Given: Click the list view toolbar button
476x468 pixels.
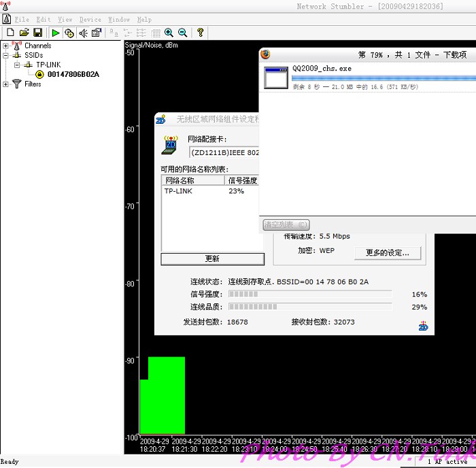Looking at the screenshot, I should click(x=141, y=33).
